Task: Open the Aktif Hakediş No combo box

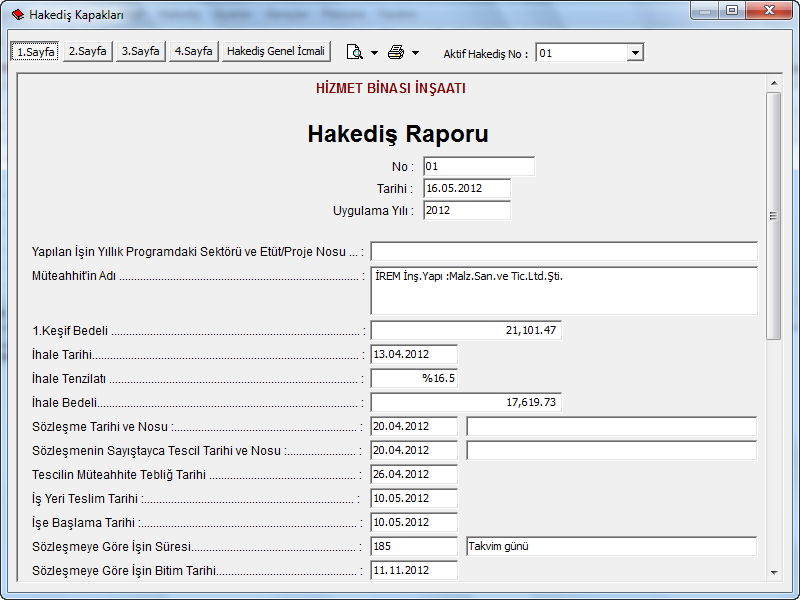Action: pos(635,53)
